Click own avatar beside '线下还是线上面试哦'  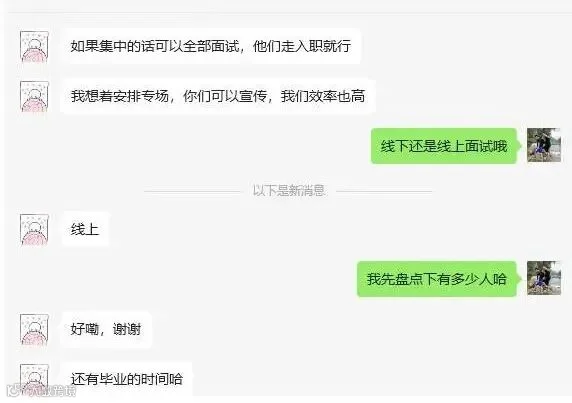(544, 145)
